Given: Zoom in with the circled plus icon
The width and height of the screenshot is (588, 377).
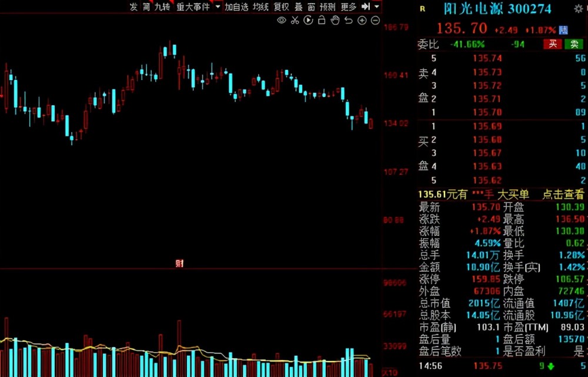Looking at the screenshot, I should 362,21.
